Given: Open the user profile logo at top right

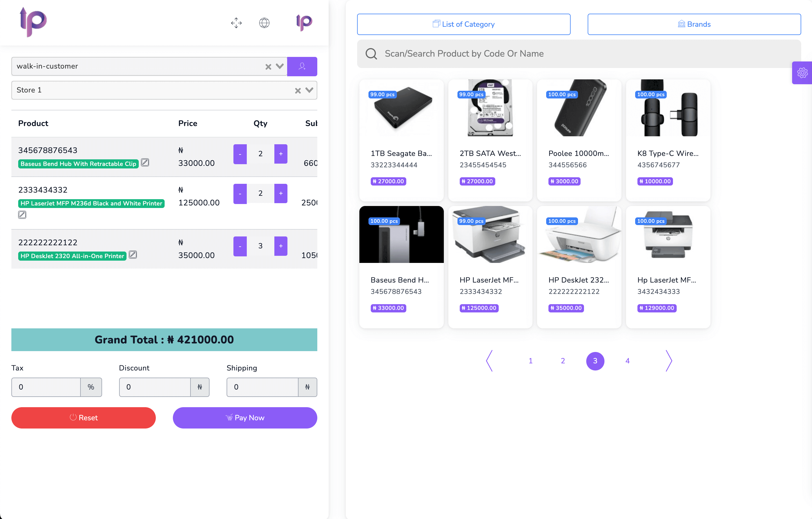Looking at the screenshot, I should coord(304,22).
